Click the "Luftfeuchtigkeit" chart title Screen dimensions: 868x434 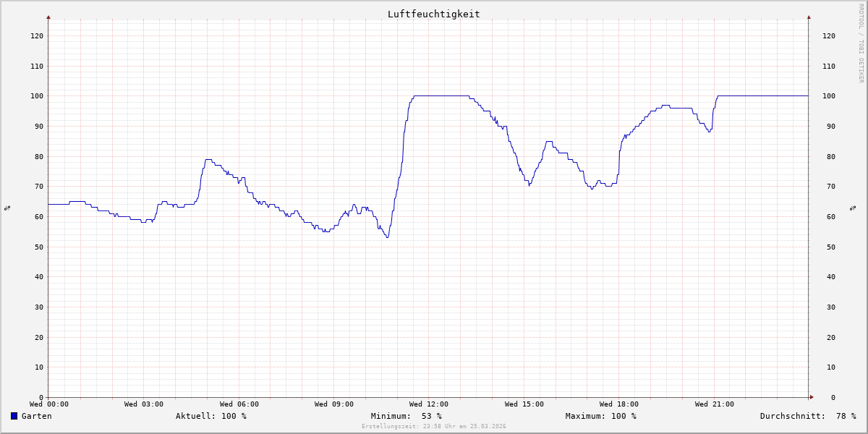[x=433, y=14]
